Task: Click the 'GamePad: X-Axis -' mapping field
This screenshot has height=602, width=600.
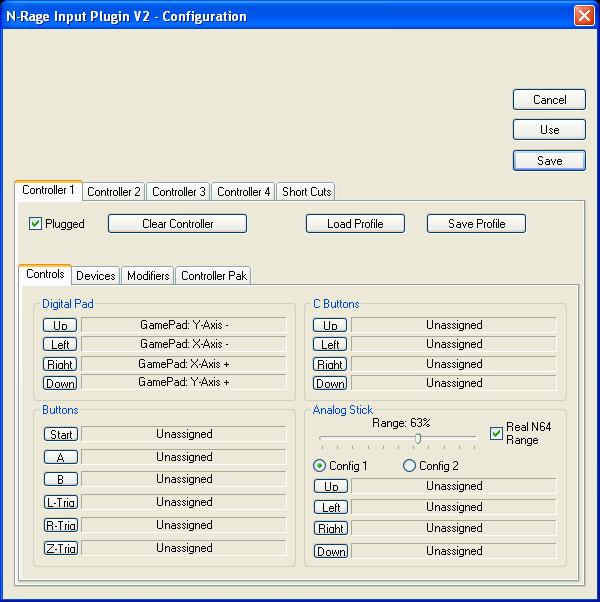Action: pos(184,344)
